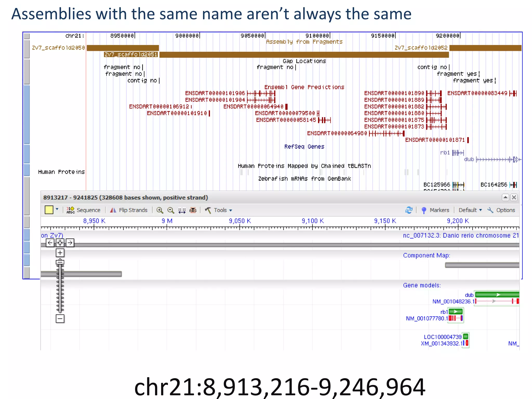Click the Gap Locations track title
The width and height of the screenshot is (532, 399).
(x=304, y=61)
